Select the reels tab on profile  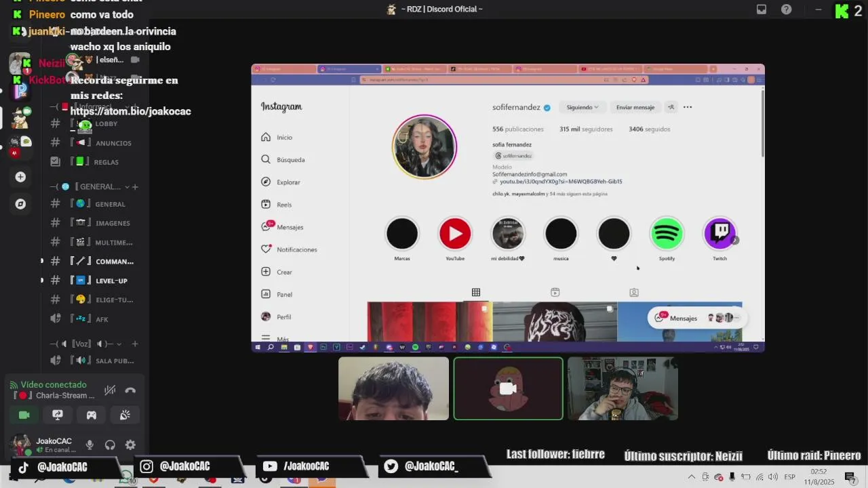555,292
